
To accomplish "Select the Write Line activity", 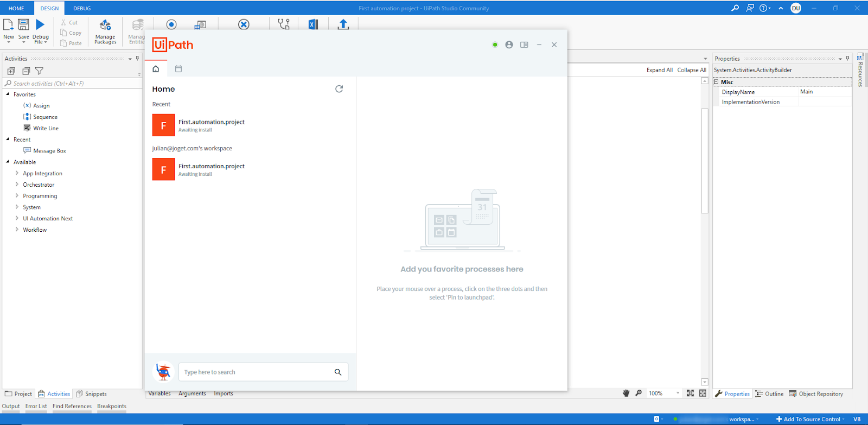I will click(41, 129).
